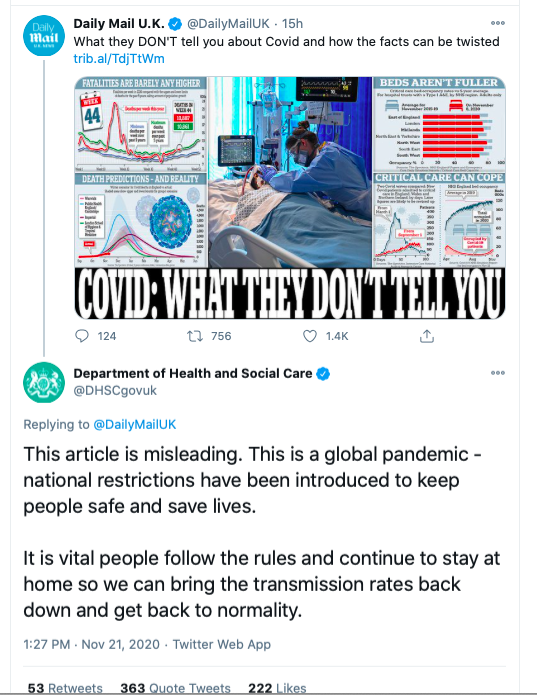View the 53 Retweets list

click(65, 688)
